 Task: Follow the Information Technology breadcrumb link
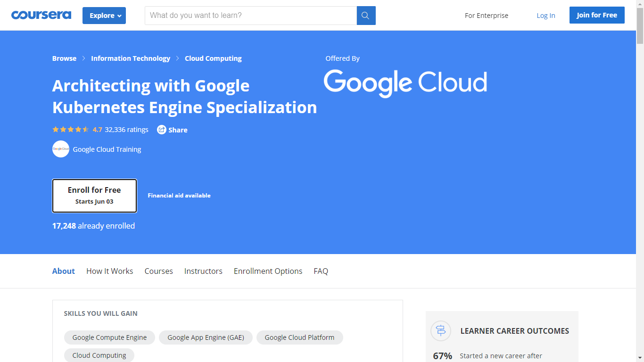click(x=131, y=58)
